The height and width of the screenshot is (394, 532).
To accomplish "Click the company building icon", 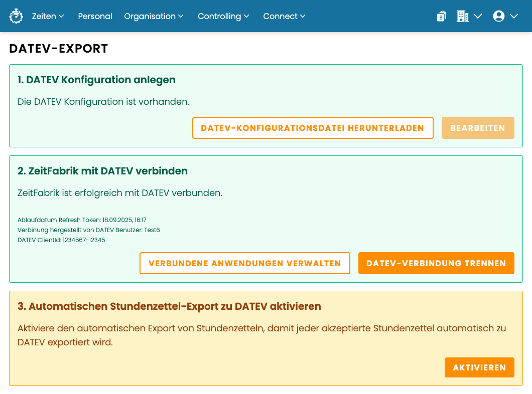I will [462, 16].
